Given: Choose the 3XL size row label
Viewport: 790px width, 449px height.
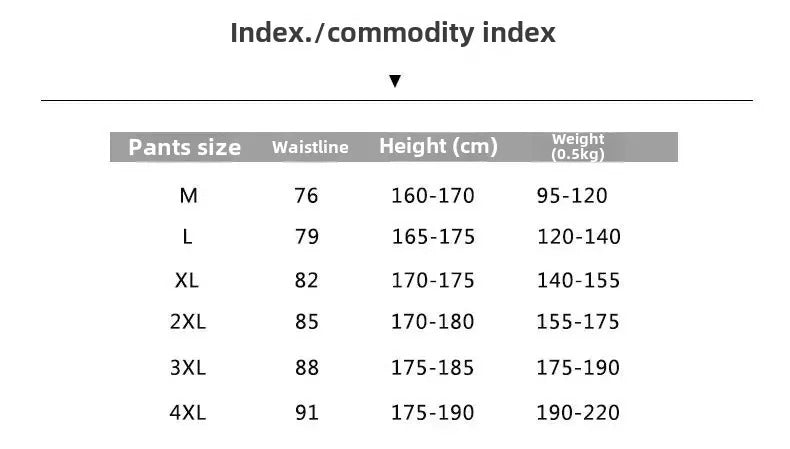Looking at the screenshot, I should (187, 367).
